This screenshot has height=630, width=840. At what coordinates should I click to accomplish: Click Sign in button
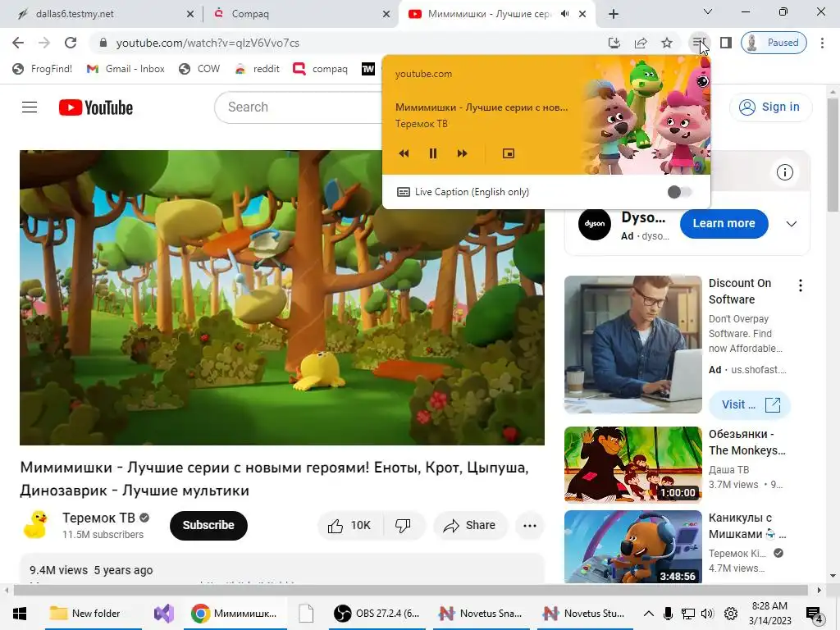770,107
